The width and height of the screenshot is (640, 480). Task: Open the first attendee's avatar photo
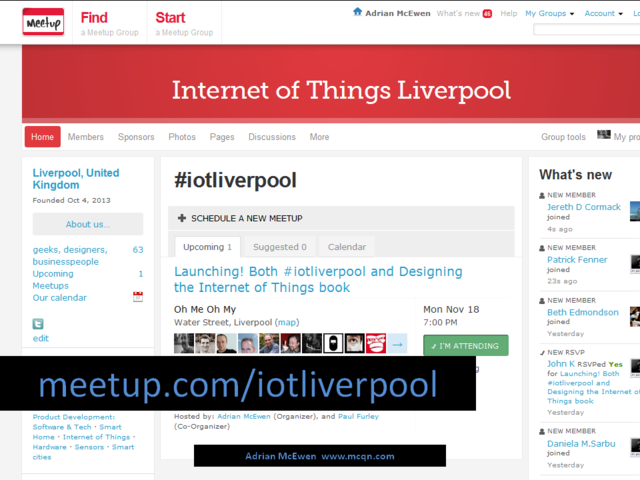184,343
